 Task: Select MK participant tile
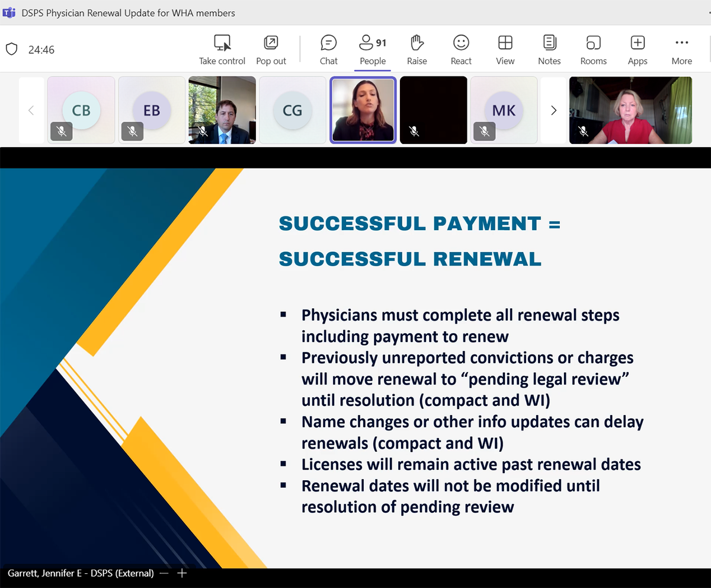(504, 110)
